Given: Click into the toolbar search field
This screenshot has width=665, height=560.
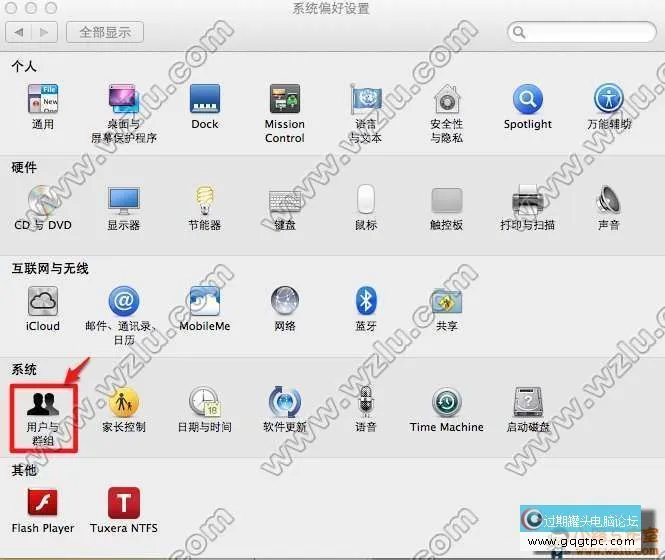Looking at the screenshot, I should [582, 32].
